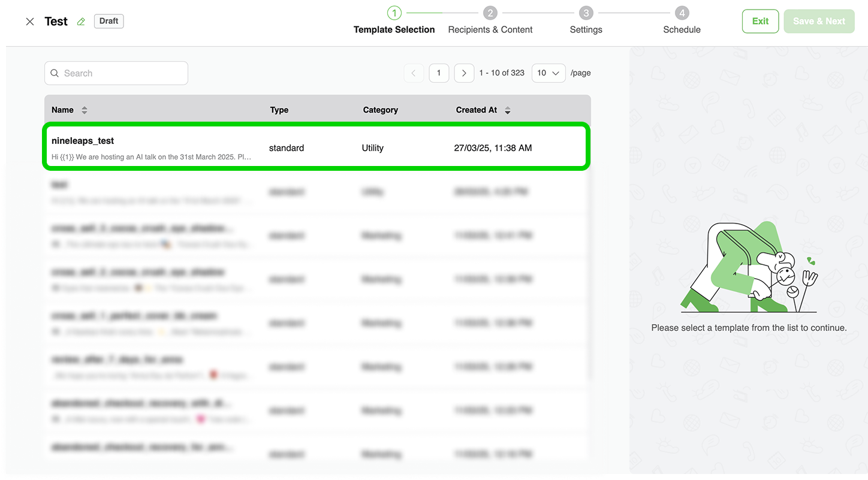Click step 4 circle in the progress stepper
The width and height of the screenshot is (868, 480).
click(682, 13)
